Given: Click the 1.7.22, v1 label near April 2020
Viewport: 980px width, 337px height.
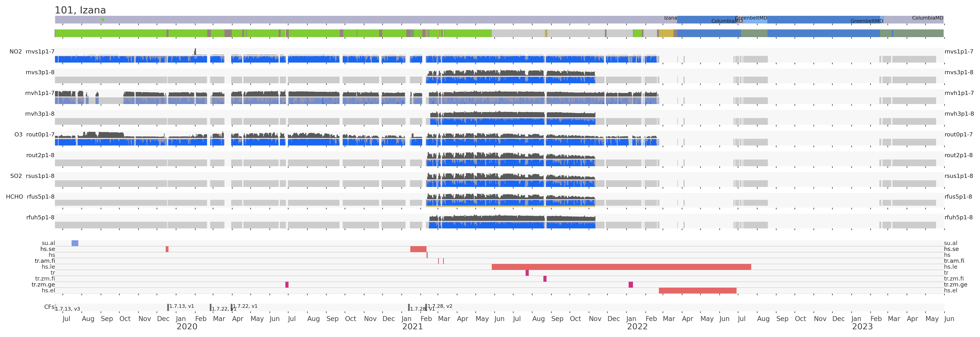Looking at the screenshot, I should click(x=245, y=306).
